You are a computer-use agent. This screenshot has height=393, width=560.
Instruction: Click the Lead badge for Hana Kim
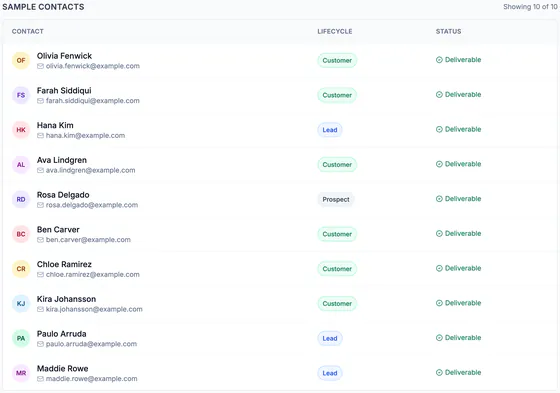point(330,130)
